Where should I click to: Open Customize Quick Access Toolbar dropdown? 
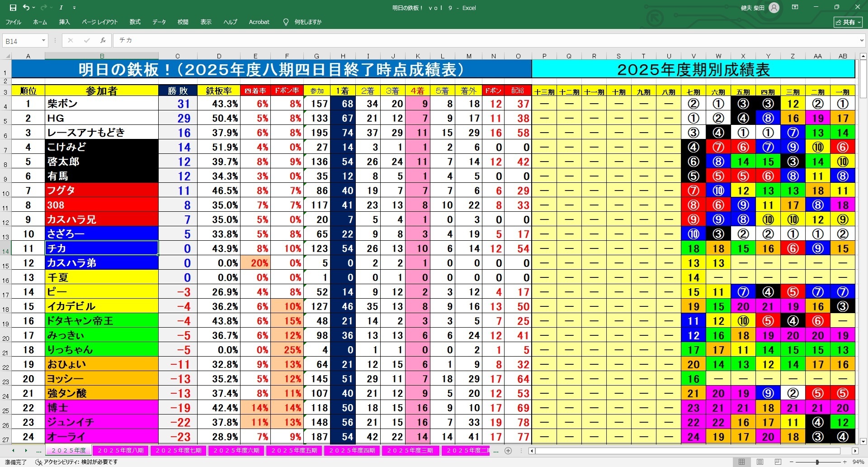(x=74, y=8)
